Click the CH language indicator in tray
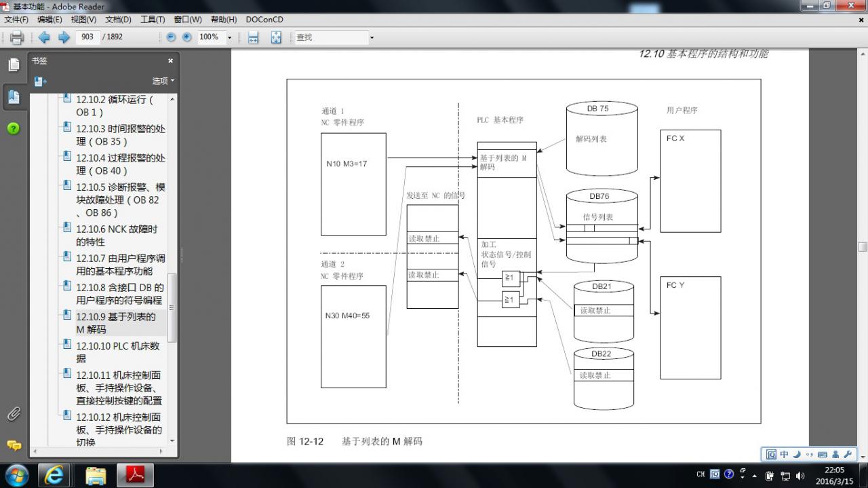 point(701,474)
